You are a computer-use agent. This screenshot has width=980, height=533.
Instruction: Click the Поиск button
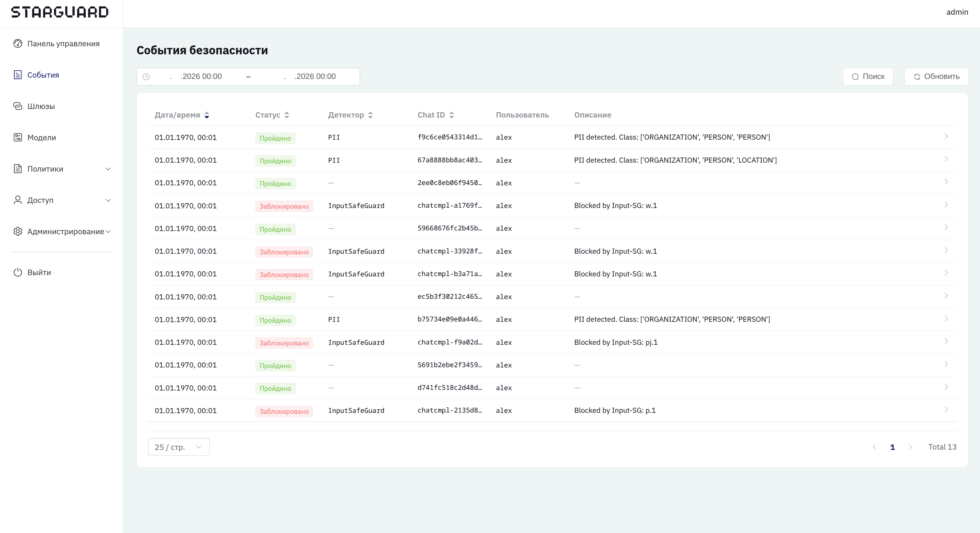pyautogui.click(x=868, y=76)
